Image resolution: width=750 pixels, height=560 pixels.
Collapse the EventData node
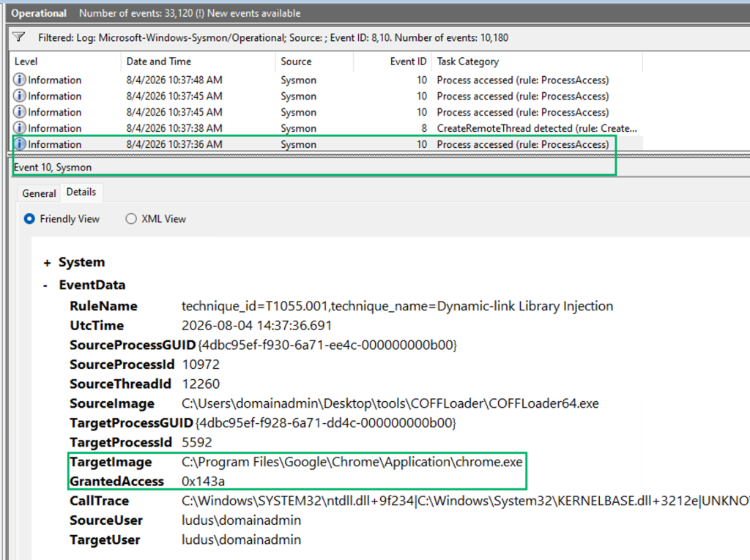coord(45,285)
